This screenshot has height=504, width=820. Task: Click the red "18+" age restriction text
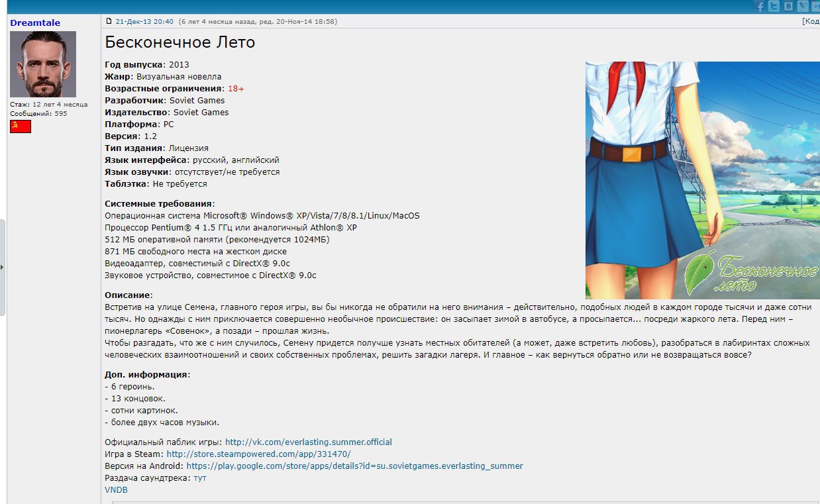(236, 88)
